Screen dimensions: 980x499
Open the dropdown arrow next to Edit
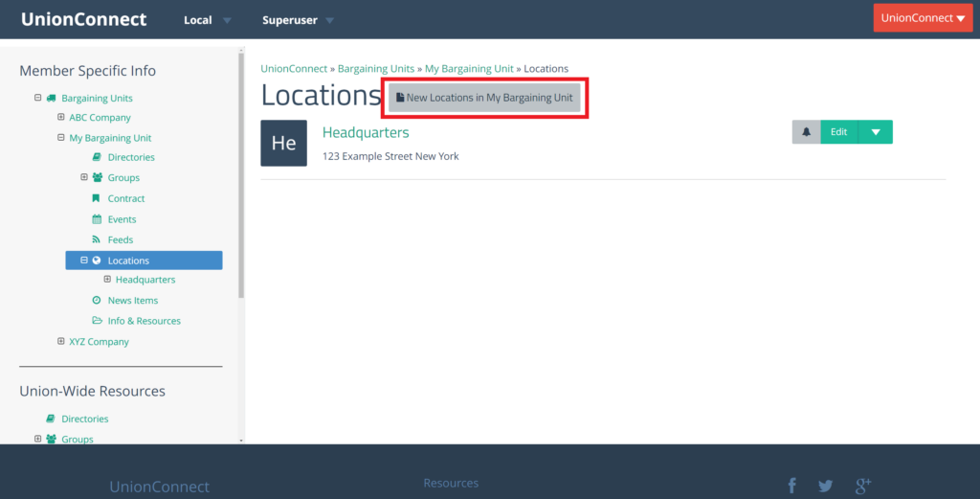[876, 132]
